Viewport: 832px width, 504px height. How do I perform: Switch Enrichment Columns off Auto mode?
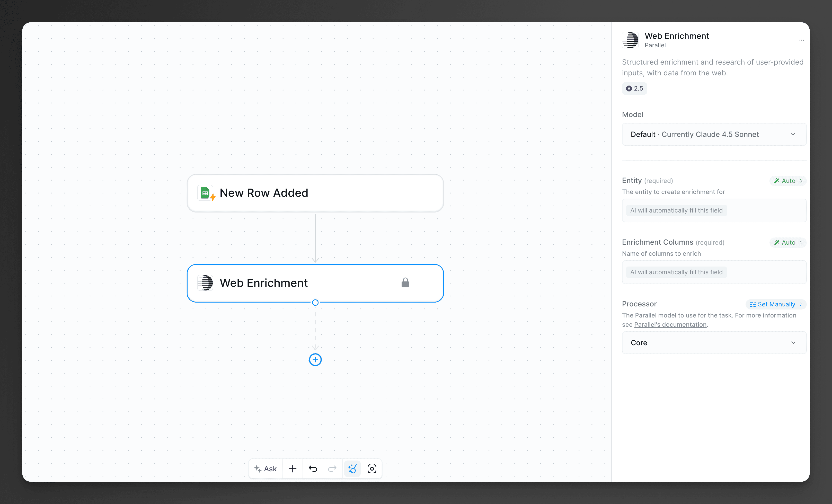click(x=787, y=242)
